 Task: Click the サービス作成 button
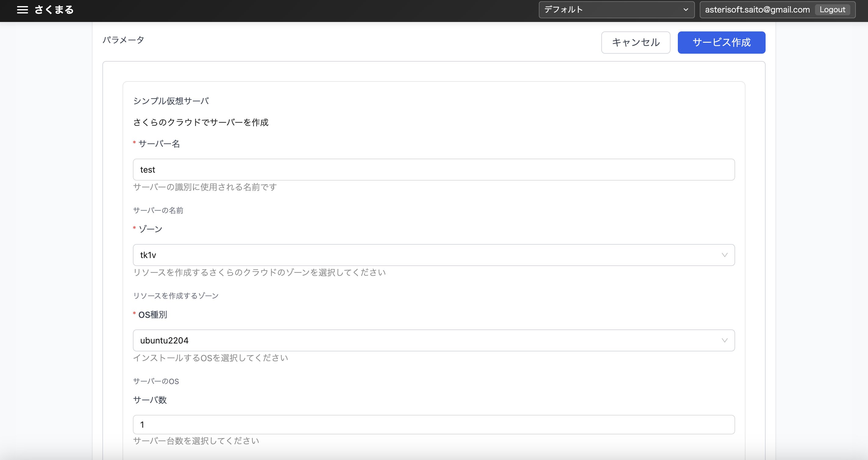(x=721, y=42)
